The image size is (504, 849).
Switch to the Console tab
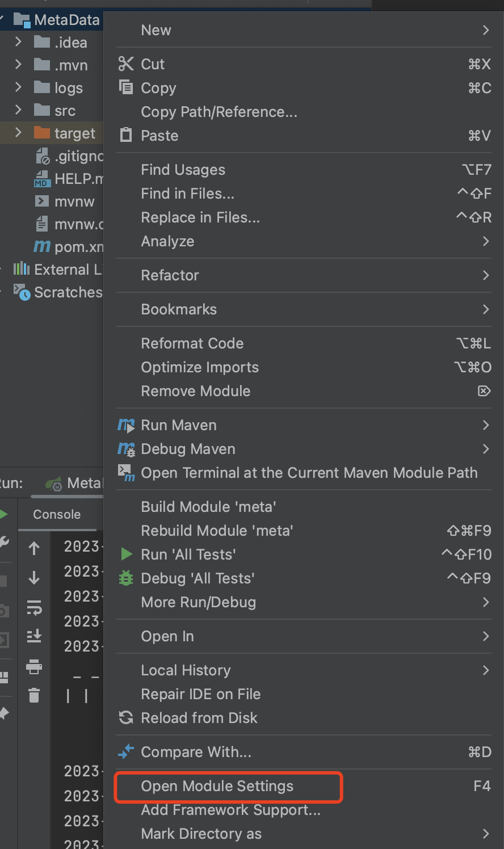point(57,515)
